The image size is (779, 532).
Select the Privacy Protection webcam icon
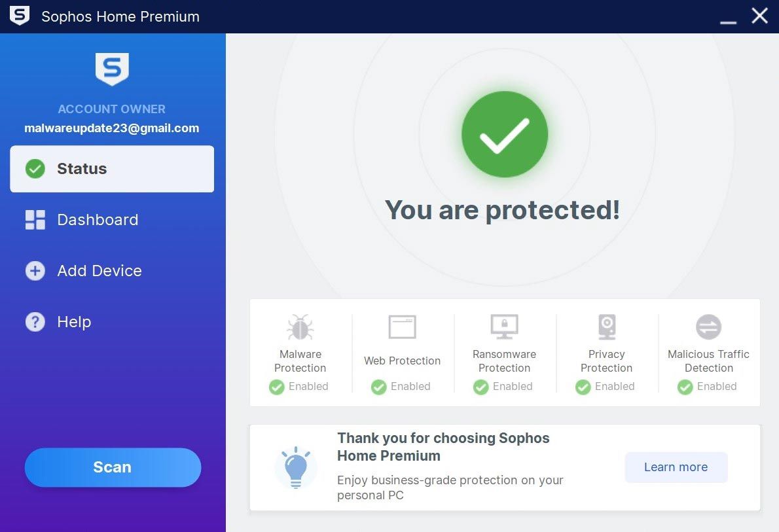point(606,327)
